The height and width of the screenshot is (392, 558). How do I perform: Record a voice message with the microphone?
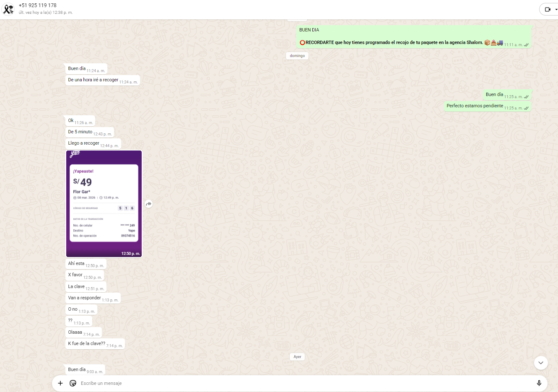click(x=539, y=383)
